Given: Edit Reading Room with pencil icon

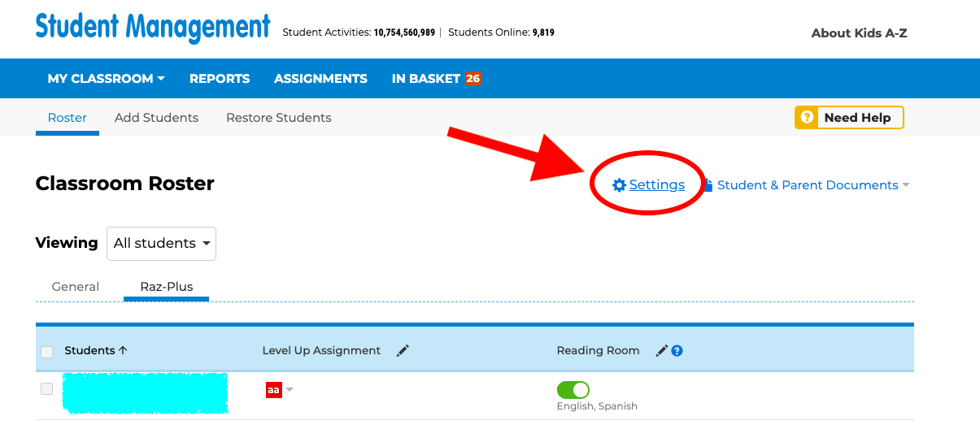Looking at the screenshot, I should 662,351.
